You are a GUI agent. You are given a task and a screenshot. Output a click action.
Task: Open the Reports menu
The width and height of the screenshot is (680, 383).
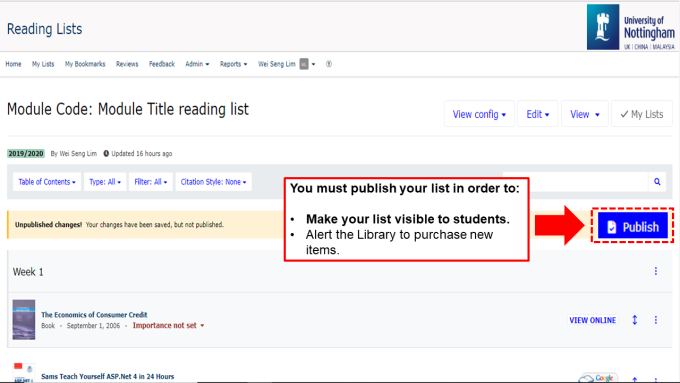coord(233,64)
